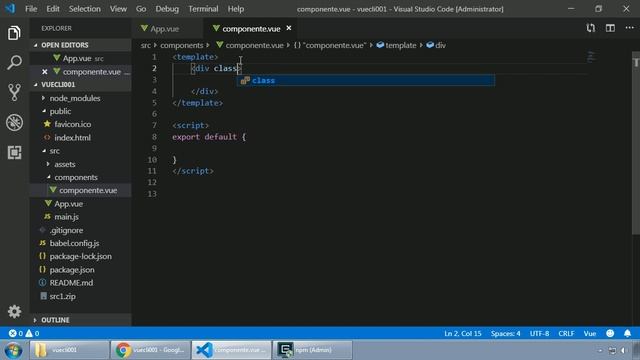Change language mode via Vue status item
Image resolution: width=640 pixels, height=360 pixels.
coord(589,333)
